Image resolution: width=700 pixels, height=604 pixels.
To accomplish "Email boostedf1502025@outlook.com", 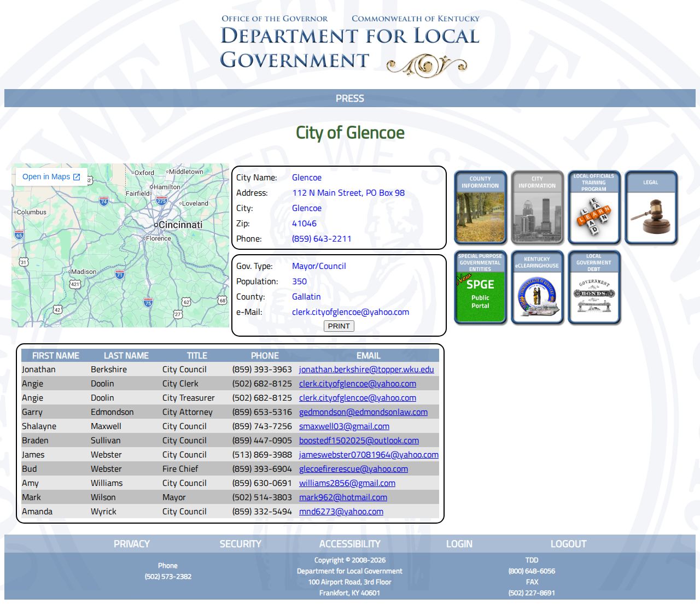I will pos(359,441).
